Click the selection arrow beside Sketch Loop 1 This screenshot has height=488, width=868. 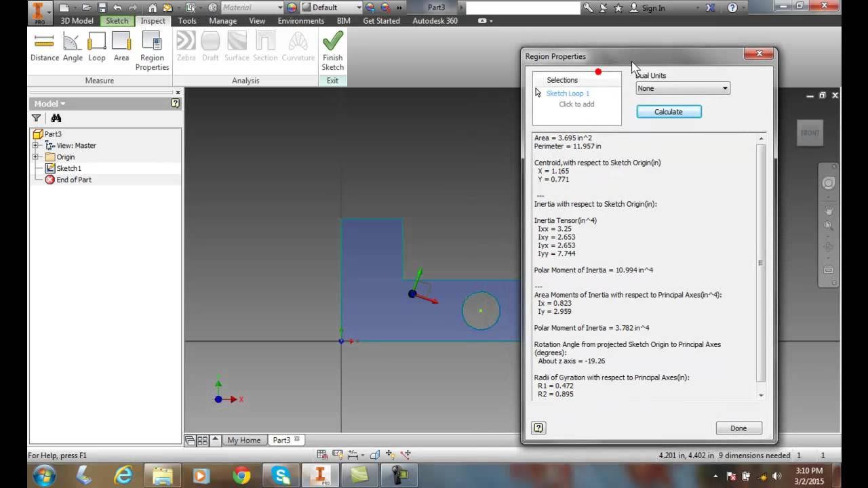click(x=538, y=93)
